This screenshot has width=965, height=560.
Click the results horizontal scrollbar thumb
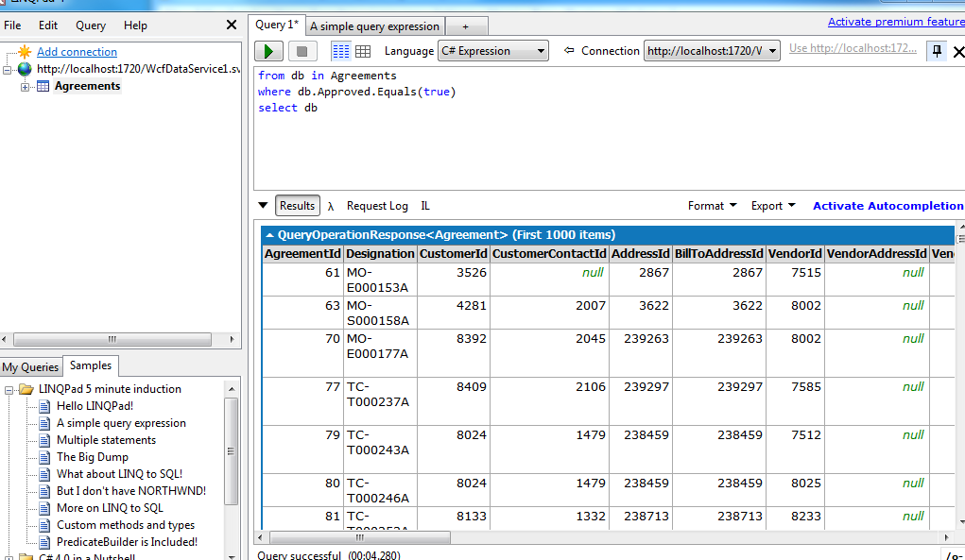(x=360, y=538)
